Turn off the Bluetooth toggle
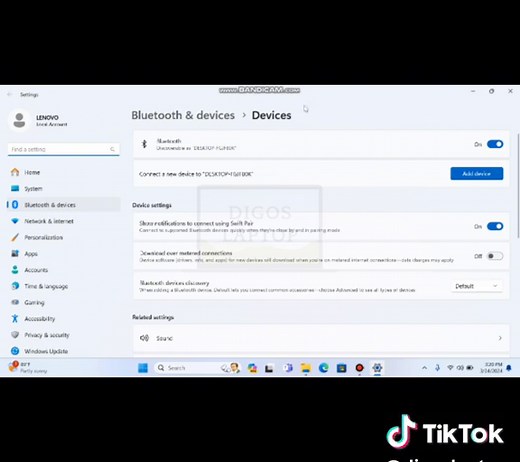Viewport: 520px width, 462px height. click(x=495, y=144)
